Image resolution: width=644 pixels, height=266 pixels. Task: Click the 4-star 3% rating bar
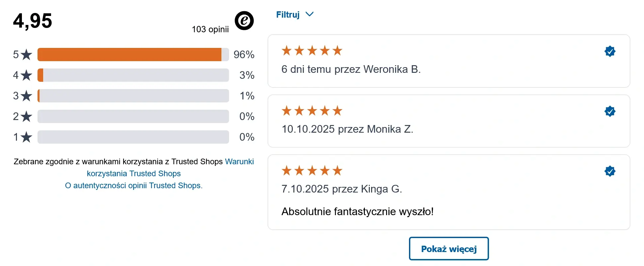click(133, 75)
